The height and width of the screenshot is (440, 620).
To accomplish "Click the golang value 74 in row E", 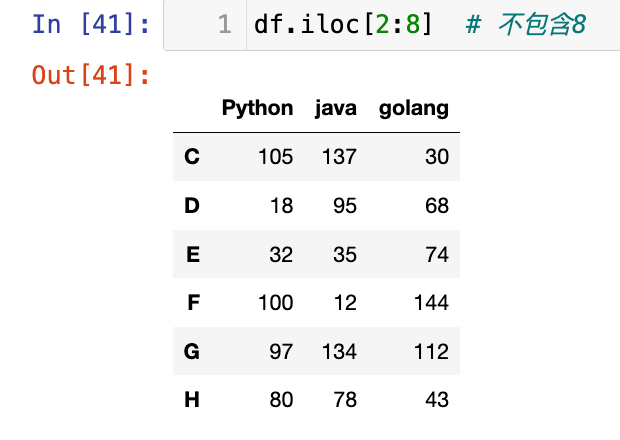I will pyautogui.click(x=437, y=255).
